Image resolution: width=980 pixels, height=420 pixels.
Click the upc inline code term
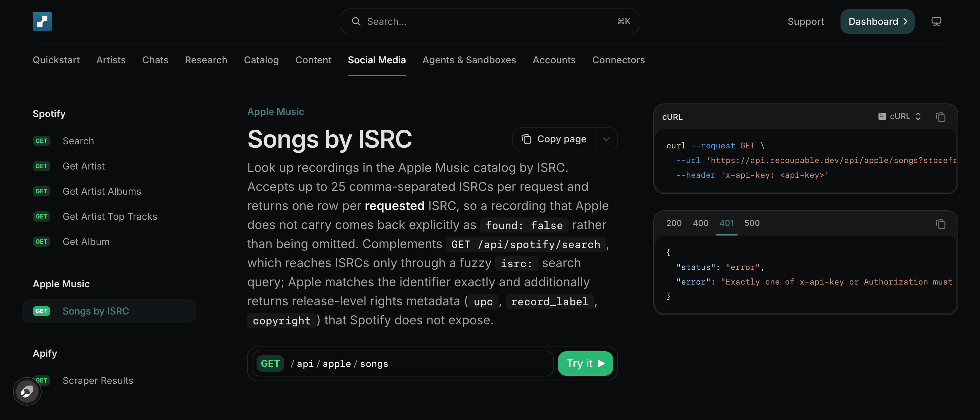point(483,301)
